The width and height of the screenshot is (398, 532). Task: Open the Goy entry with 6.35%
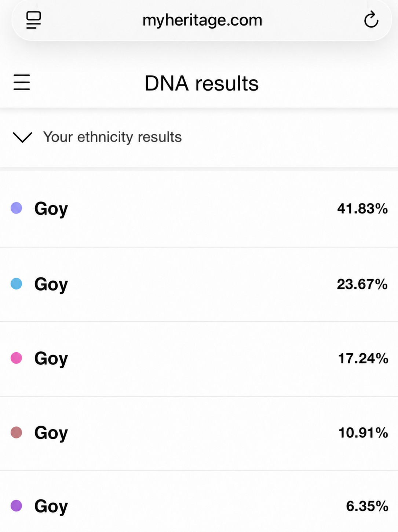[199, 502]
